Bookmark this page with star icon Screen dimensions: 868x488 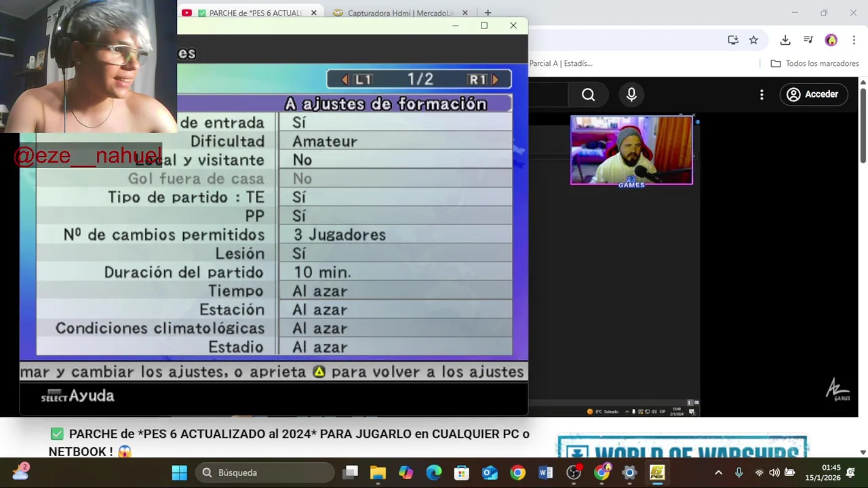[x=753, y=40]
